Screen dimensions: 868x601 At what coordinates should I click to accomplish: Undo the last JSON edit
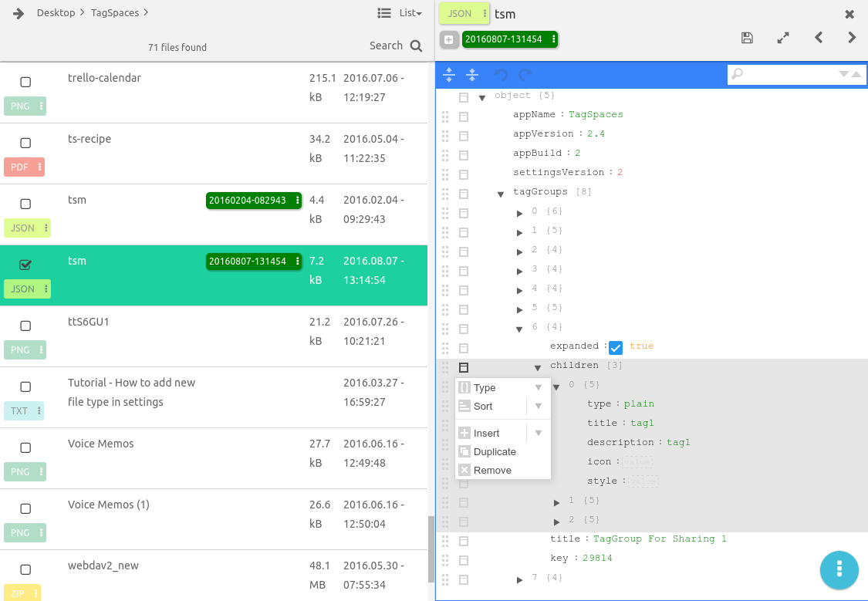(501, 74)
